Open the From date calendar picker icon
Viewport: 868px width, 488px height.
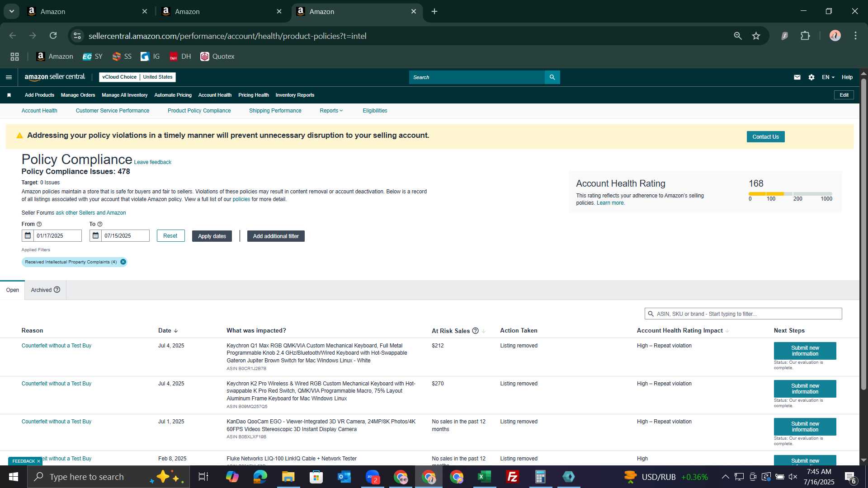28,235
